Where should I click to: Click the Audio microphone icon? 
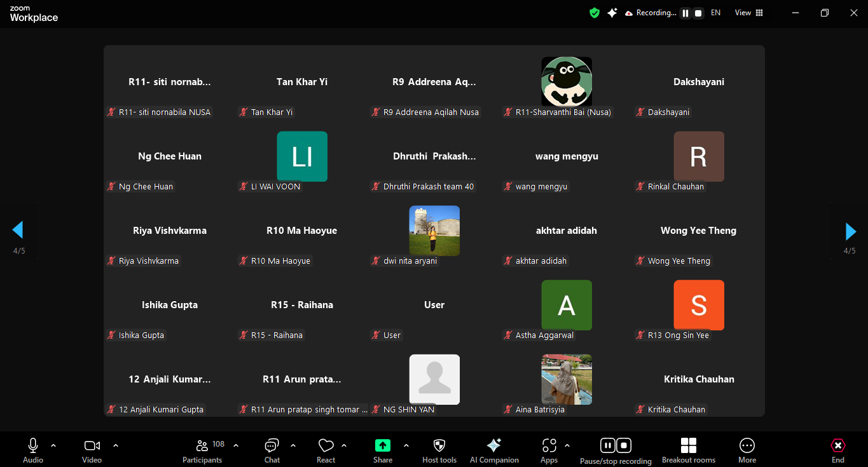point(33,445)
